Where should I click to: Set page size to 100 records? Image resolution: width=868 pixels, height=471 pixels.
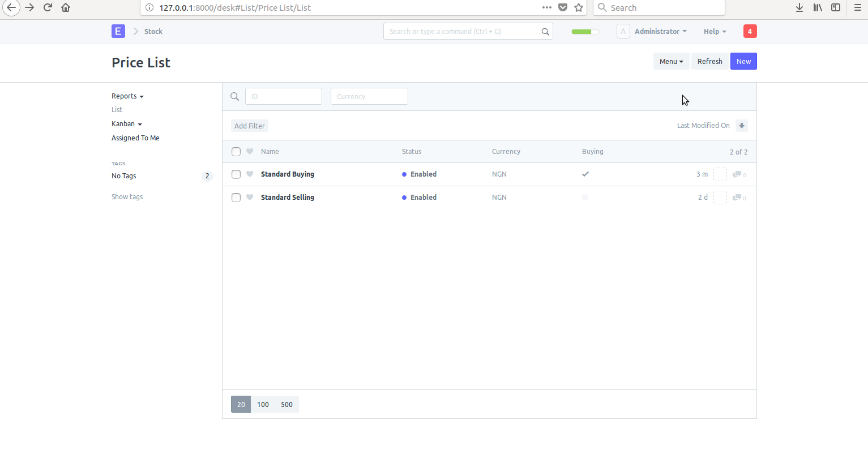point(263,404)
